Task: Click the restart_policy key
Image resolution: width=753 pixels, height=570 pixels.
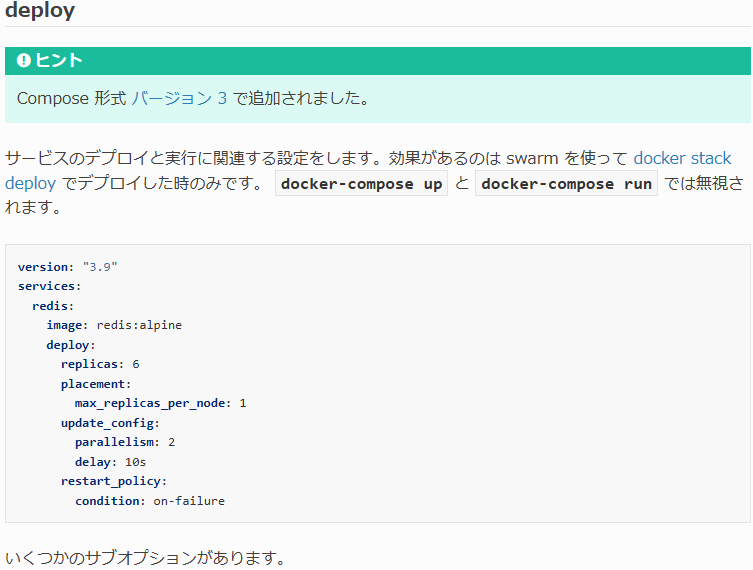Action: (x=114, y=481)
